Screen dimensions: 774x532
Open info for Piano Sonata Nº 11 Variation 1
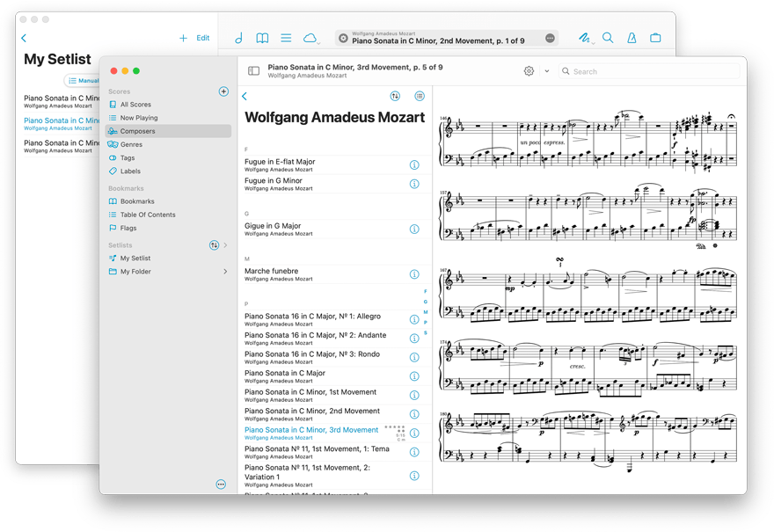pos(414,476)
